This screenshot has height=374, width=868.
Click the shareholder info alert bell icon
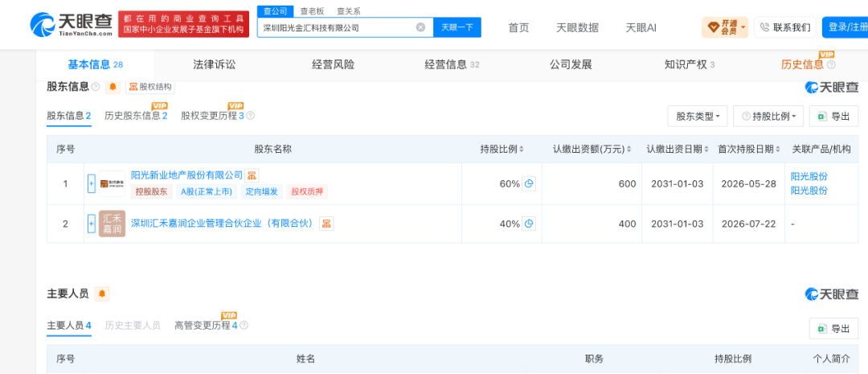pos(113,87)
